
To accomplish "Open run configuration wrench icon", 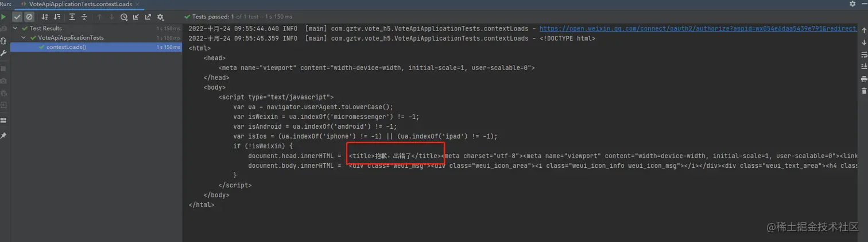I will [x=3, y=53].
